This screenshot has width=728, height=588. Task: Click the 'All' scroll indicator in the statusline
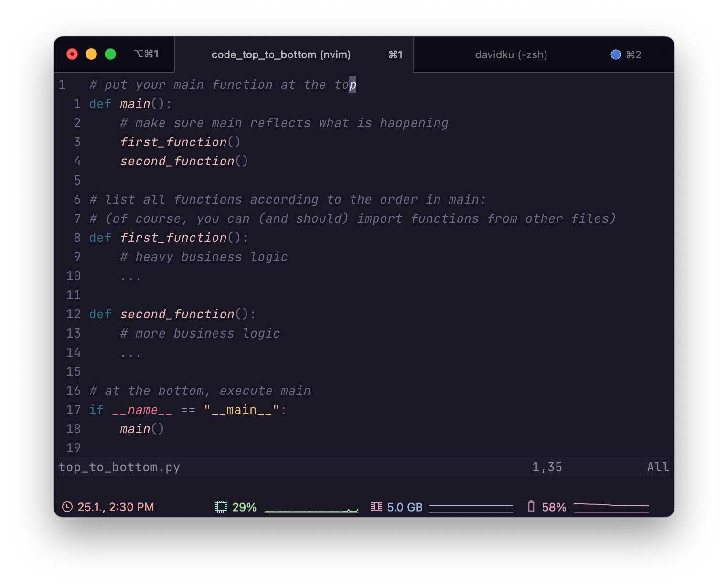(658, 467)
